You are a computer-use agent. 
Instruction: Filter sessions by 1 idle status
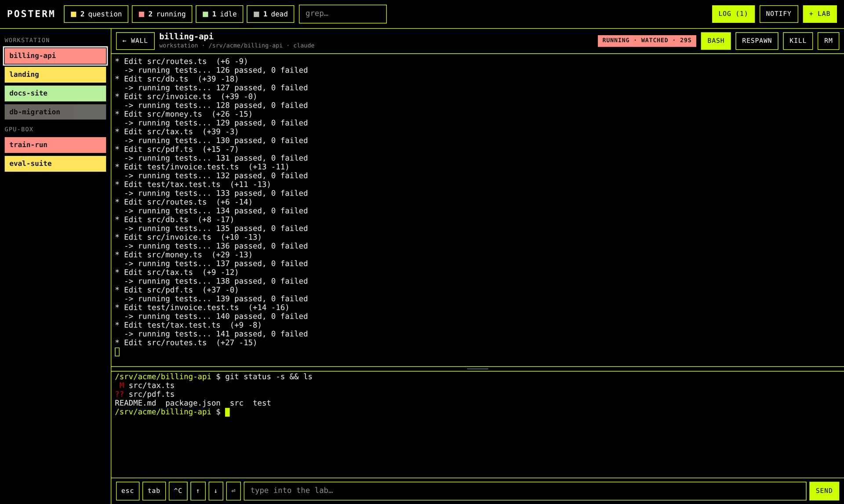219,14
